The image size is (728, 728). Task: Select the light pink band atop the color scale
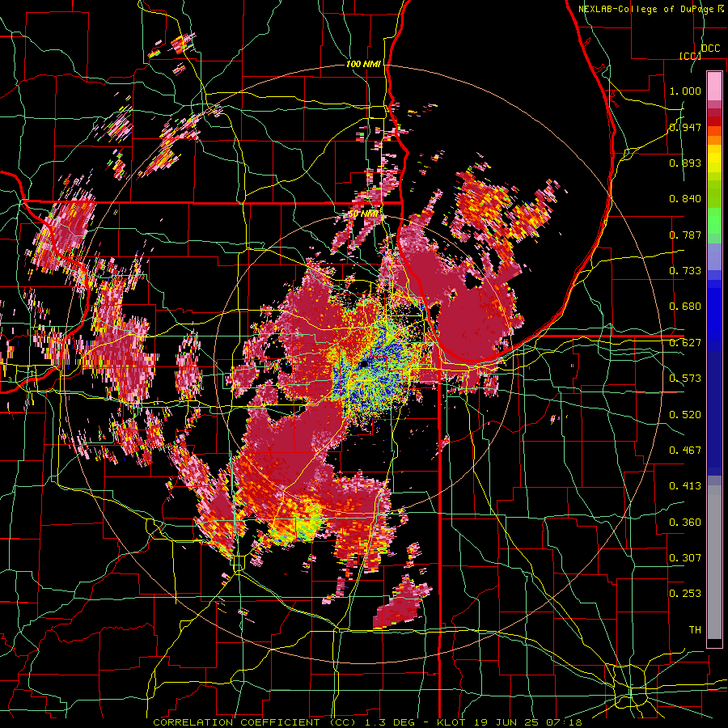[714, 86]
